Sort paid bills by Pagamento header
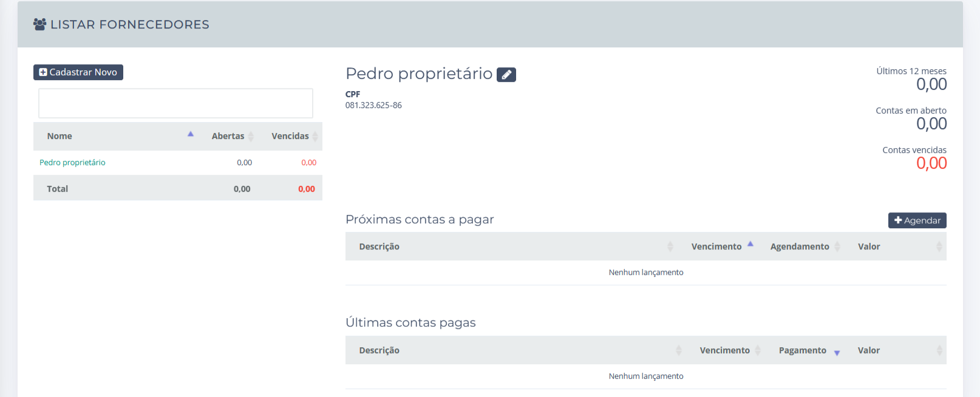 (x=802, y=350)
